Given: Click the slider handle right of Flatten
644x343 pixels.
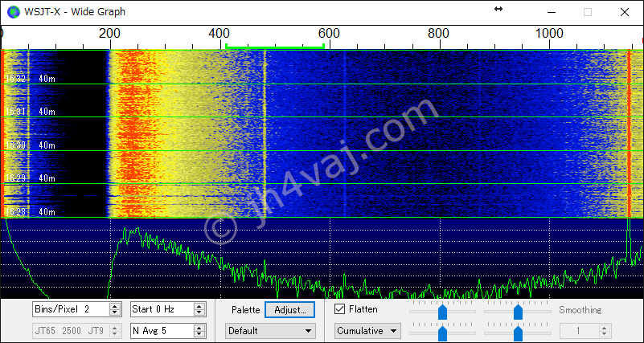Looking at the screenshot, I should pos(442,312).
